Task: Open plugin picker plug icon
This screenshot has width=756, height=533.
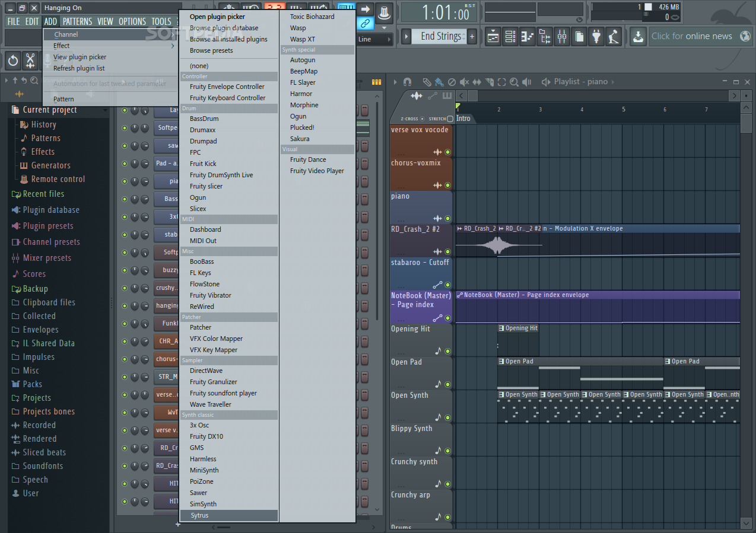Action: tap(596, 37)
